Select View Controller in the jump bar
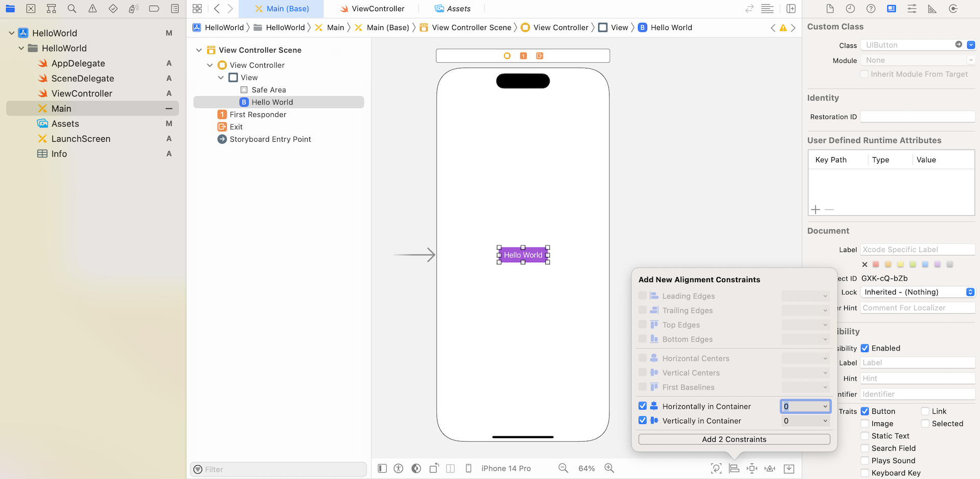This screenshot has height=479, width=980. [x=560, y=27]
